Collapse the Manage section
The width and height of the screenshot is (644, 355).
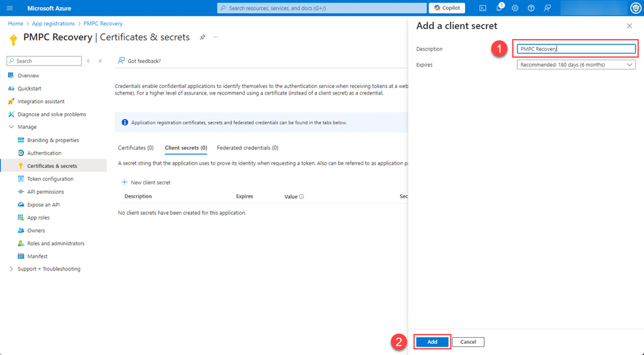coord(11,127)
